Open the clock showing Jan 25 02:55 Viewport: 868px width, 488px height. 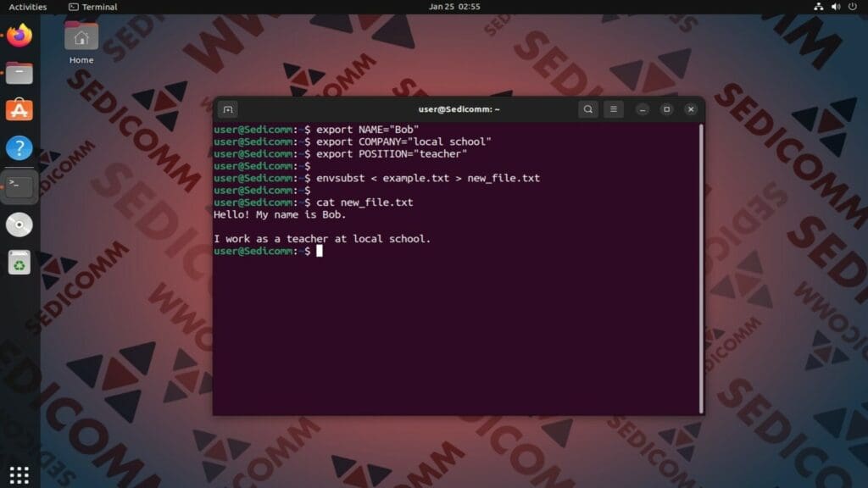click(454, 7)
